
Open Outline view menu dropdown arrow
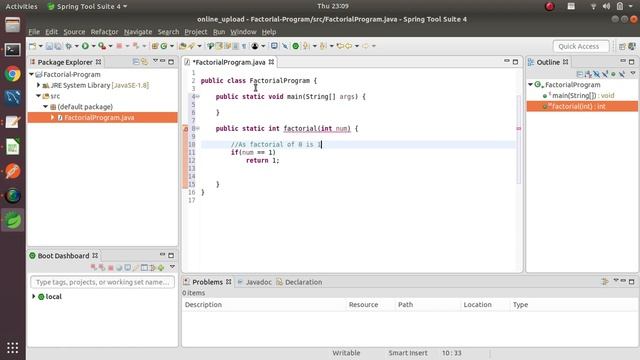point(632,73)
